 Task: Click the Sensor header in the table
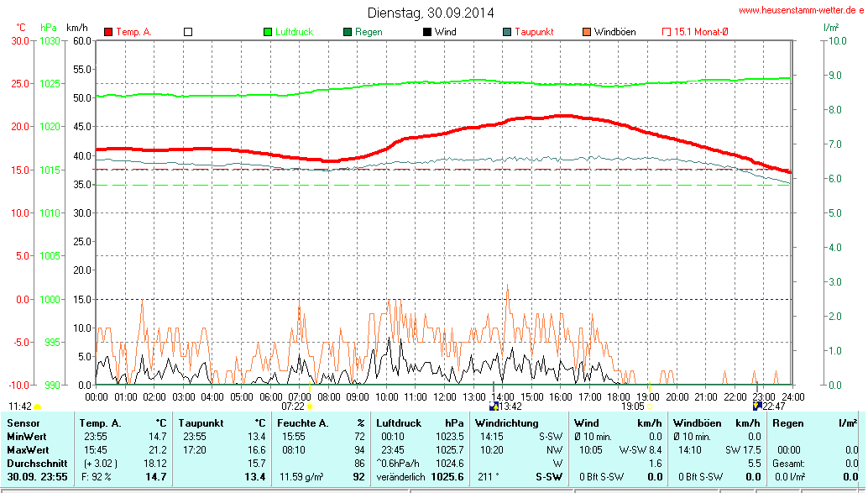24,423
